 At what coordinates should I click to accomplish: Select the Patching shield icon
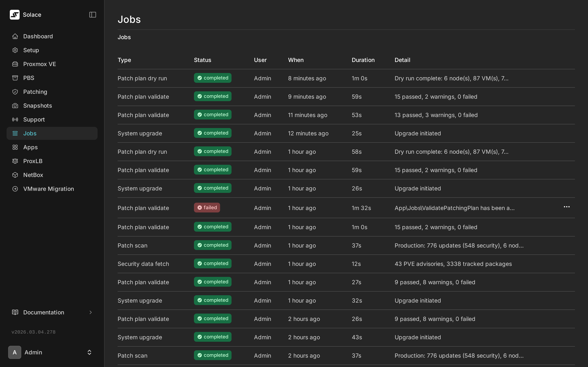[x=15, y=92]
